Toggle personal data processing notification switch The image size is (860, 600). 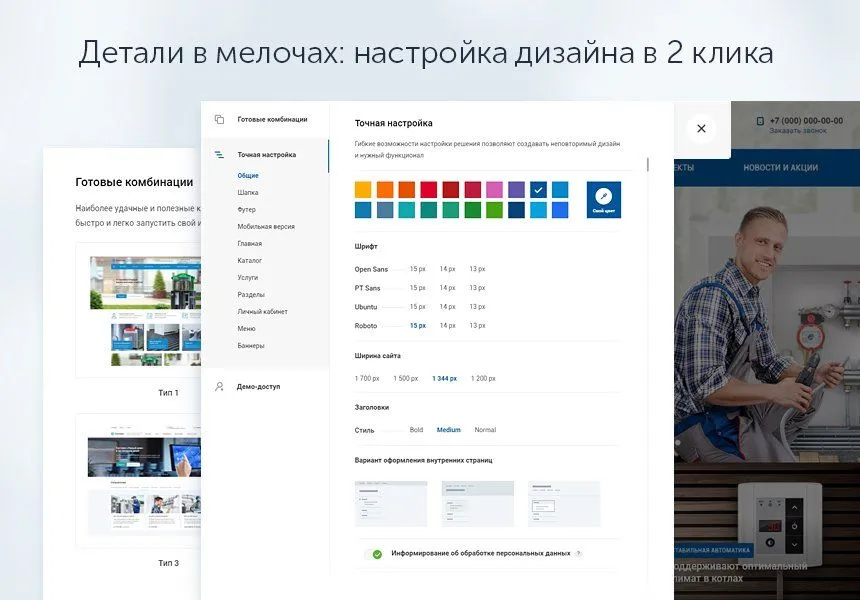pyautogui.click(x=377, y=553)
